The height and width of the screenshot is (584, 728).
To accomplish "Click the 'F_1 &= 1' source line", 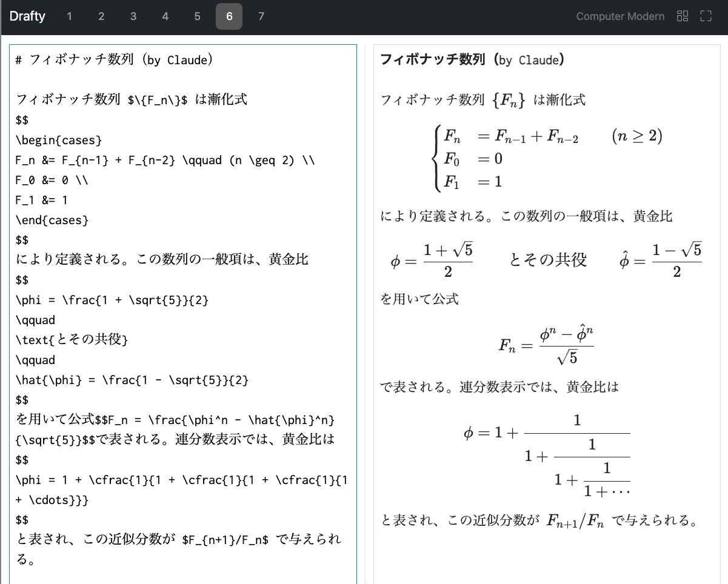I will pyautogui.click(x=42, y=200).
